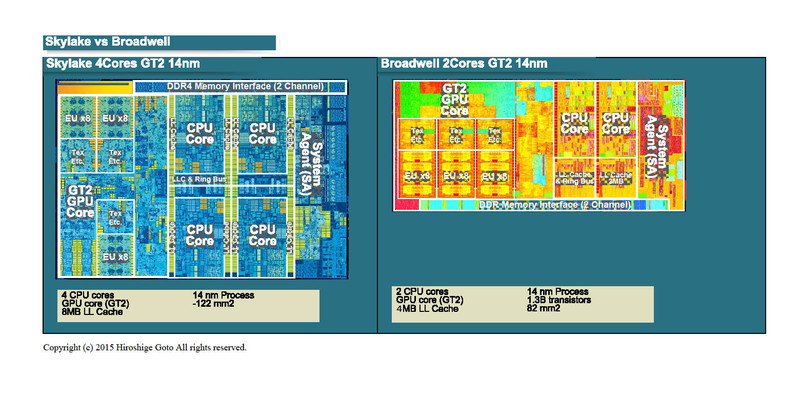Click the "-122 mm2" die size value

[213, 303]
